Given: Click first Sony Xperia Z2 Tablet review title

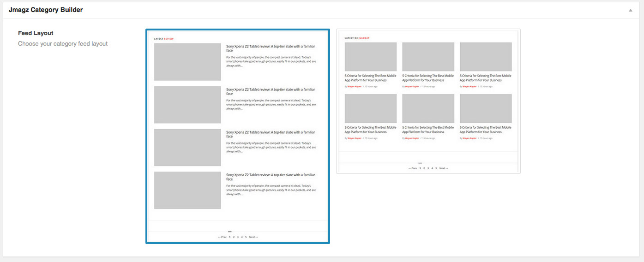Looking at the screenshot, I should [x=271, y=48].
